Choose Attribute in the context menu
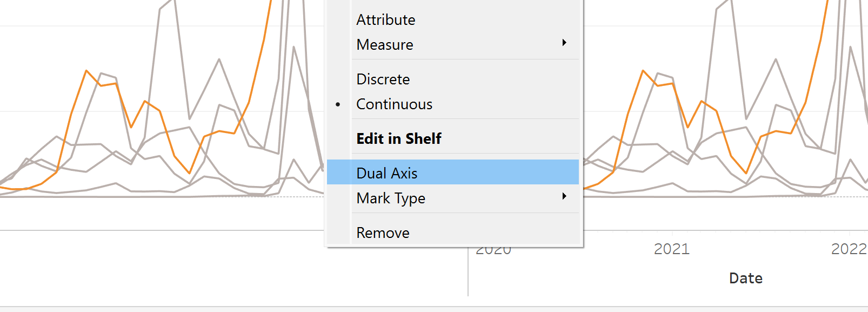The image size is (868, 312). click(x=386, y=20)
